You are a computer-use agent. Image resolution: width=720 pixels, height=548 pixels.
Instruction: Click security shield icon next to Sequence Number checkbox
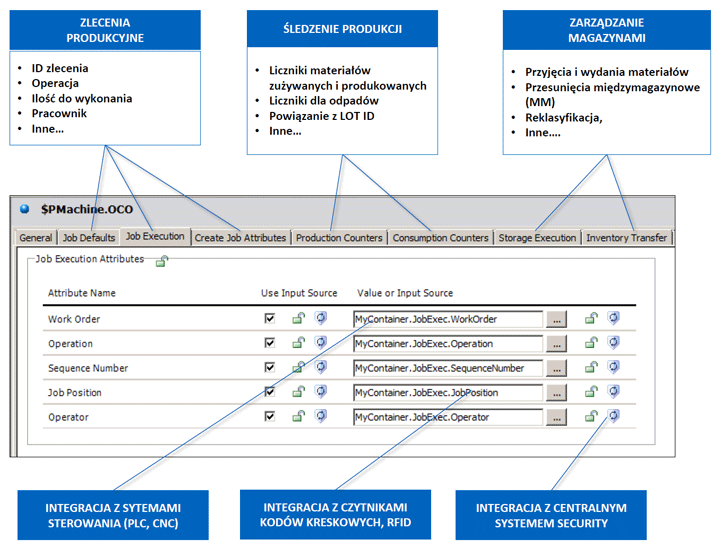tap(321, 368)
